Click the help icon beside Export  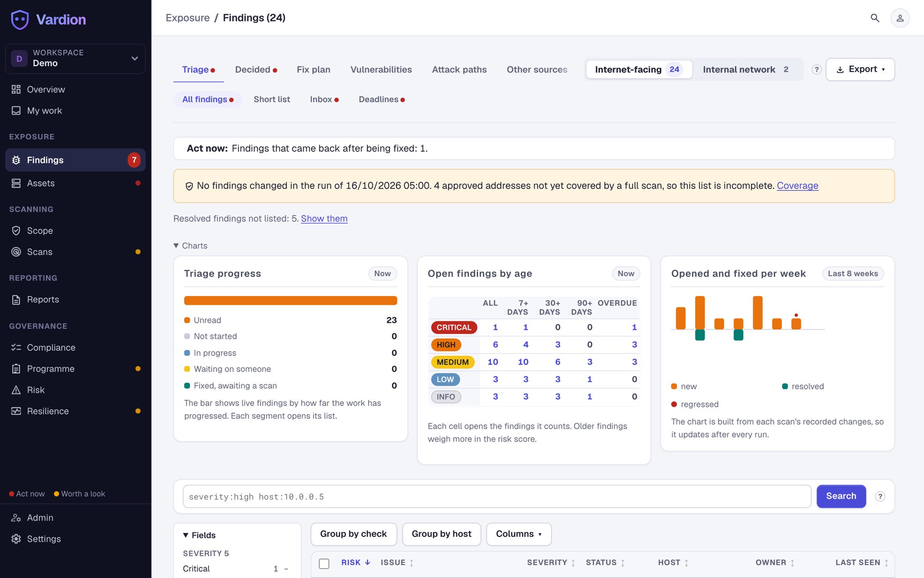pyautogui.click(x=816, y=69)
